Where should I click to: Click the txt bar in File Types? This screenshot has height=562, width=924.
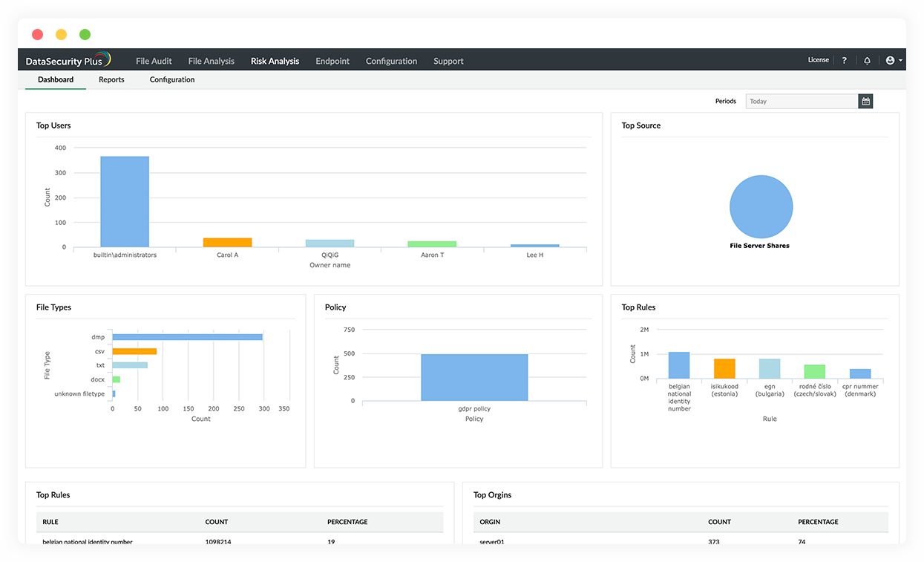tap(130, 365)
